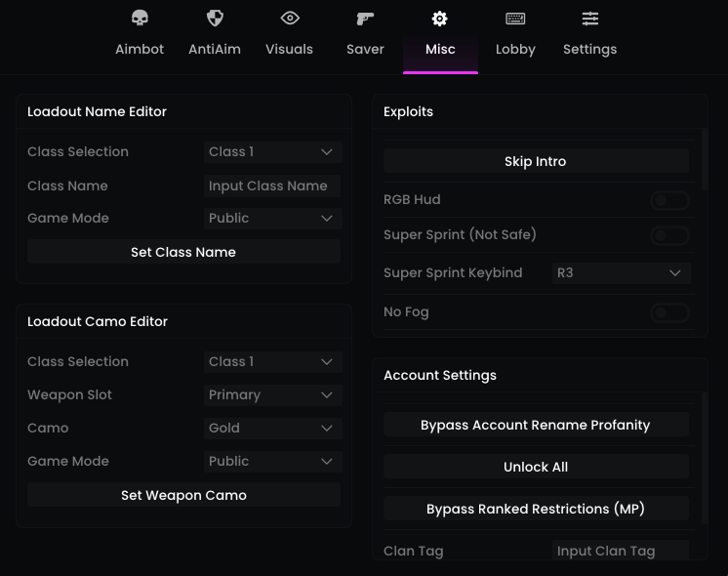Expand the Camo dropdown showing Gold

[272, 429]
